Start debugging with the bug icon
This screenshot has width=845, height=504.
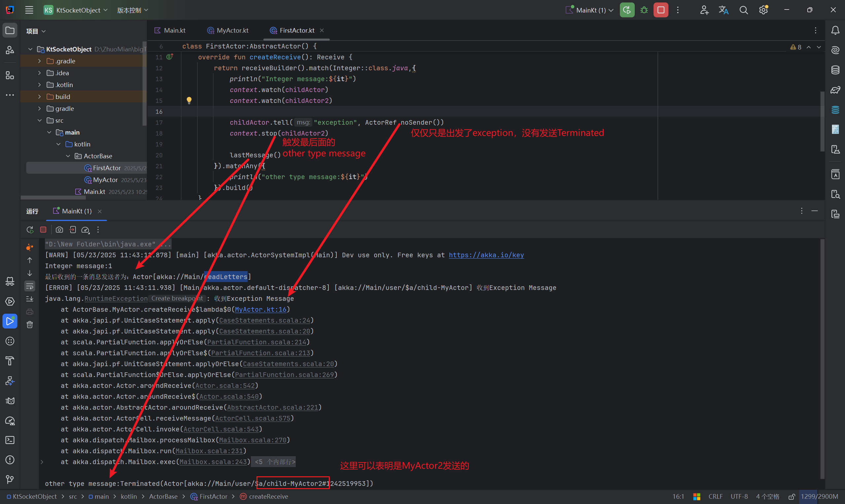coord(644,10)
